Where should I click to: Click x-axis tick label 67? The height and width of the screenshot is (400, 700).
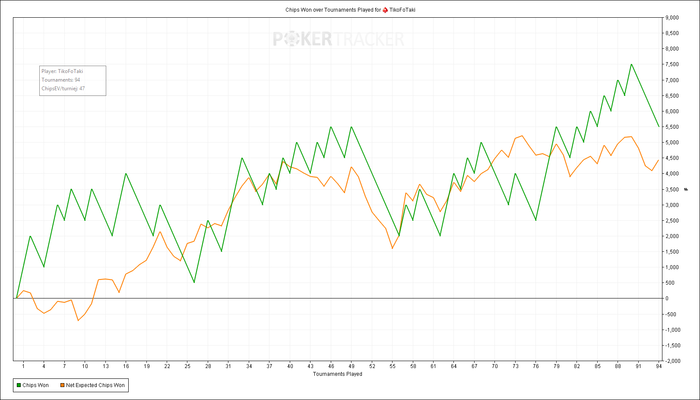point(474,366)
